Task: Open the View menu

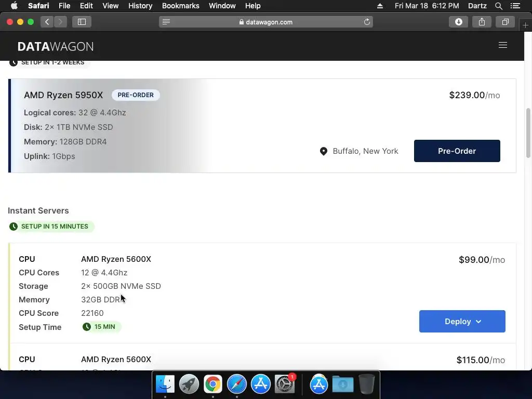Action: point(110,6)
